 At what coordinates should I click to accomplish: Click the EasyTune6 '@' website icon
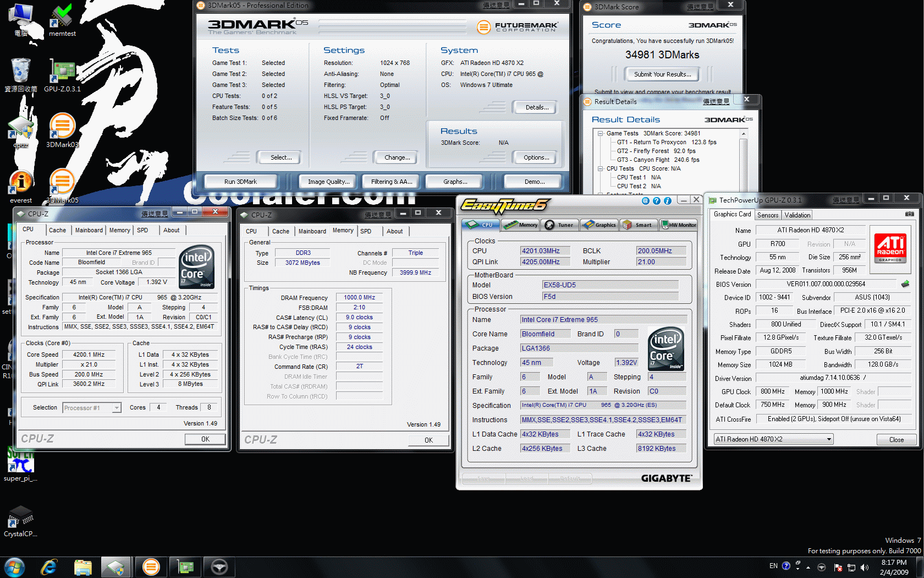[646, 201]
